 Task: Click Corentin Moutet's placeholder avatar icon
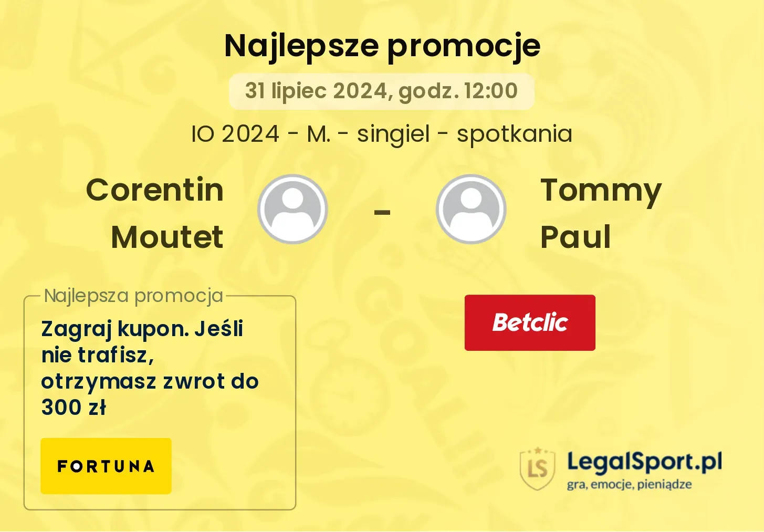pos(292,209)
